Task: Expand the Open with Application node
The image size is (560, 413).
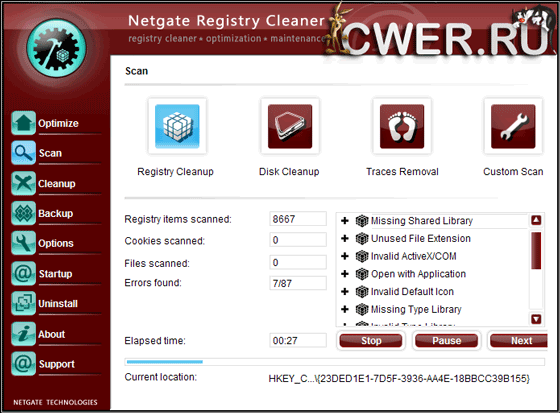Action: coord(345,274)
